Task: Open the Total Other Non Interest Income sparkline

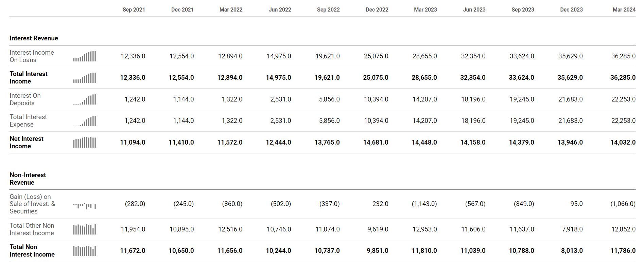Action: (x=85, y=229)
